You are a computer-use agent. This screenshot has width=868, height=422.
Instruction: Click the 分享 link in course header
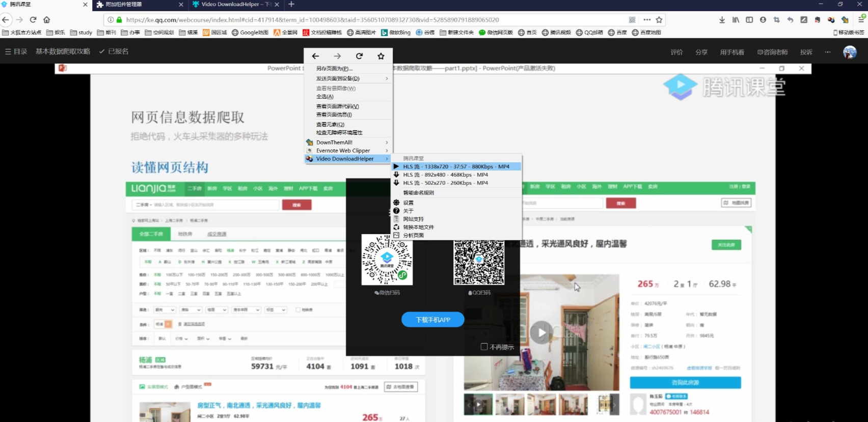pos(701,52)
